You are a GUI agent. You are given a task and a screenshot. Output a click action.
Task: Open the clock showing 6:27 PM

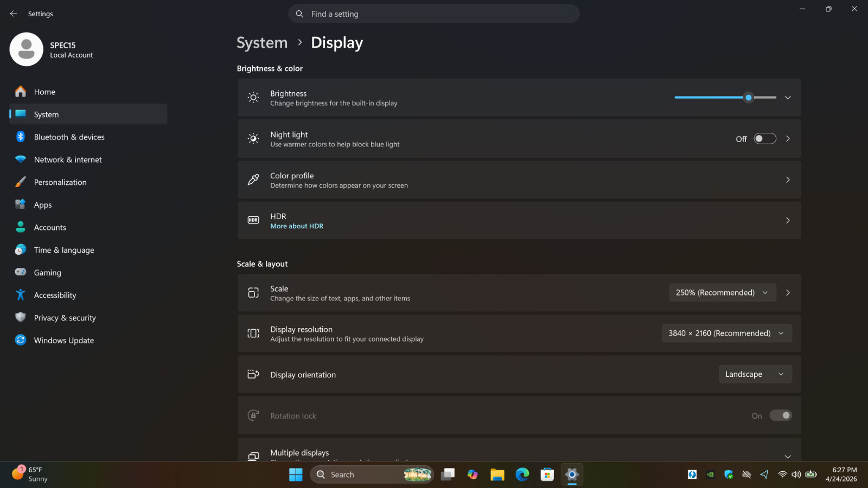pyautogui.click(x=841, y=474)
